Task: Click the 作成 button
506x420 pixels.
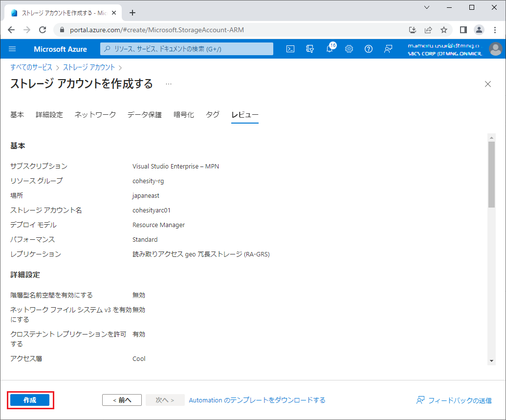Action: pos(30,400)
